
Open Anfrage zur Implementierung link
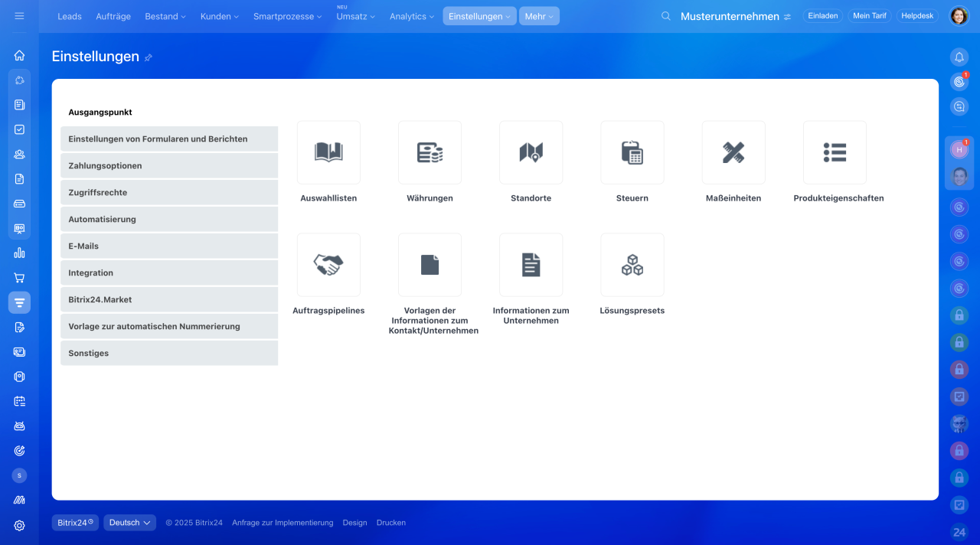coord(283,523)
